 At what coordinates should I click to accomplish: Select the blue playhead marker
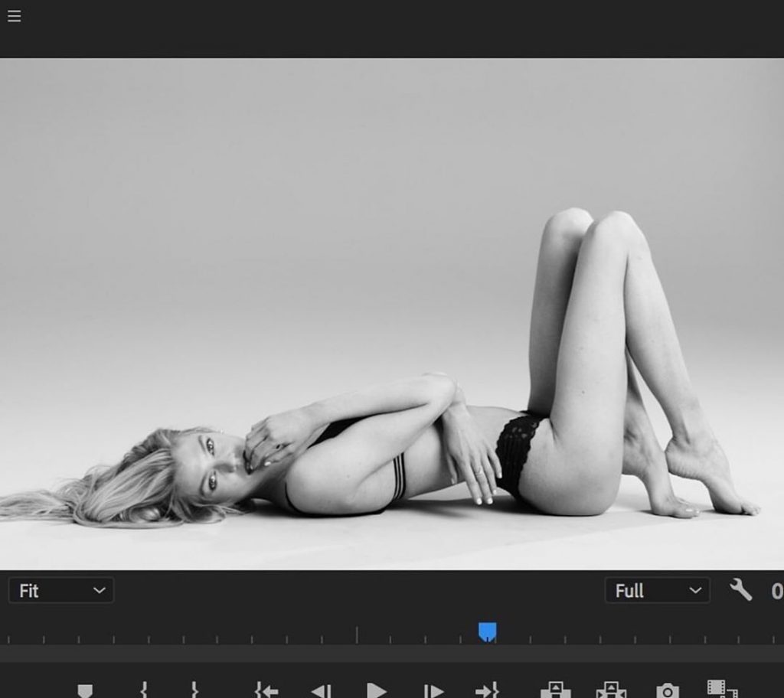[x=488, y=630]
